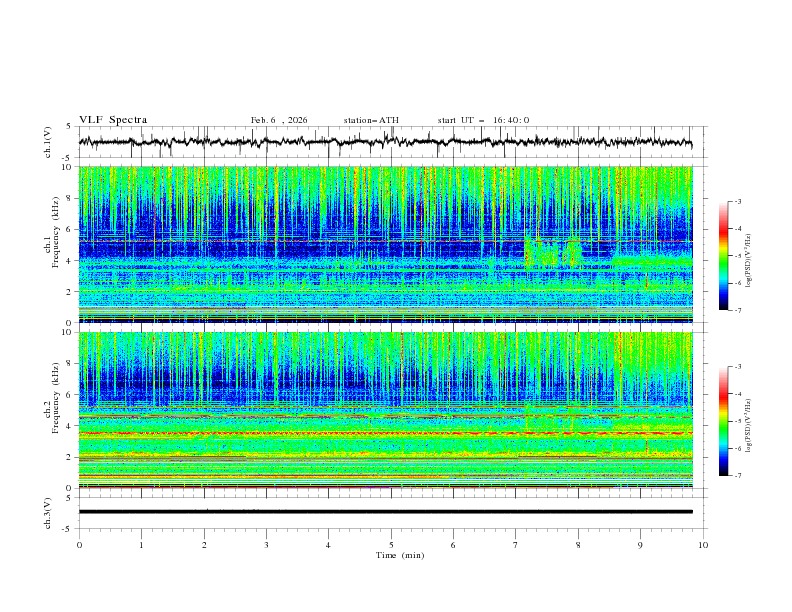Click the ch.2 color bar 'log(PSD)(V²/Hz)' label
The height and width of the screenshot is (612, 792).
[749, 426]
